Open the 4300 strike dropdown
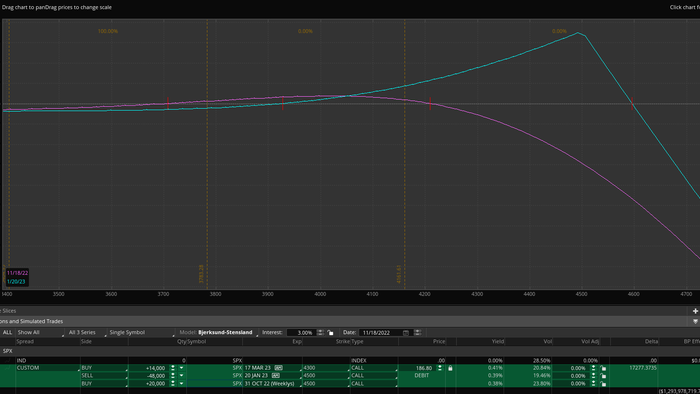The width and height of the screenshot is (700, 394). (326, 368)
